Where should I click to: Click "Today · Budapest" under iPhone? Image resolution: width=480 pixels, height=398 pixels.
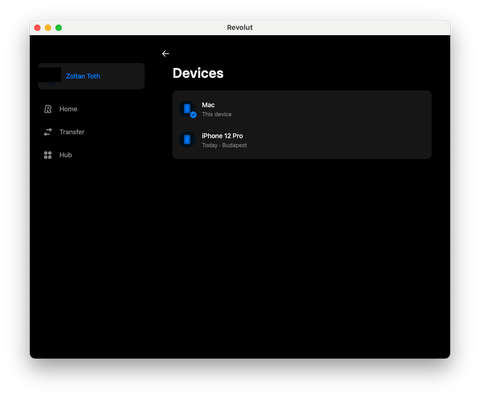(x=224, y=145)
